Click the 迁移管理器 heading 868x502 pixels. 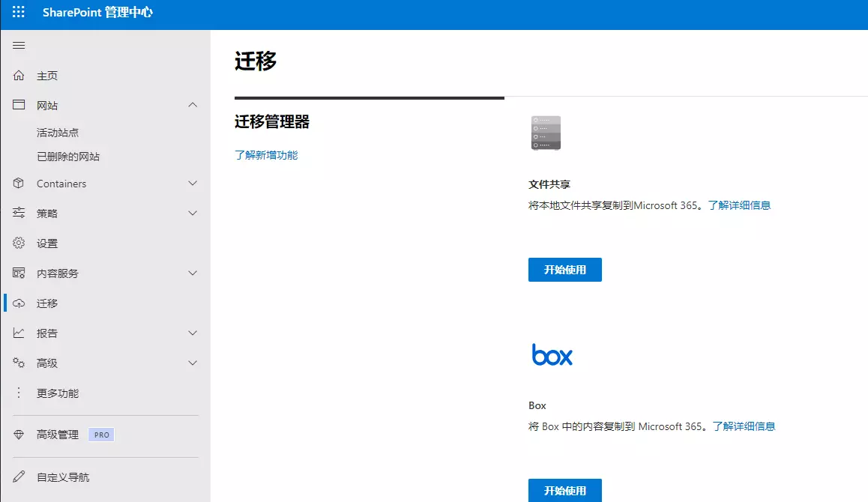(272, 122)
